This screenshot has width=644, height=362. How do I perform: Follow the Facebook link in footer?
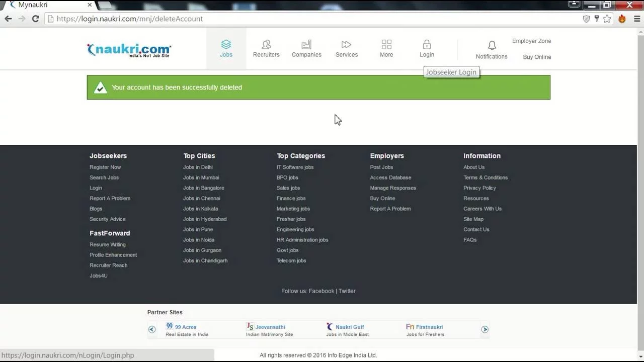click(x=321, y=291)
